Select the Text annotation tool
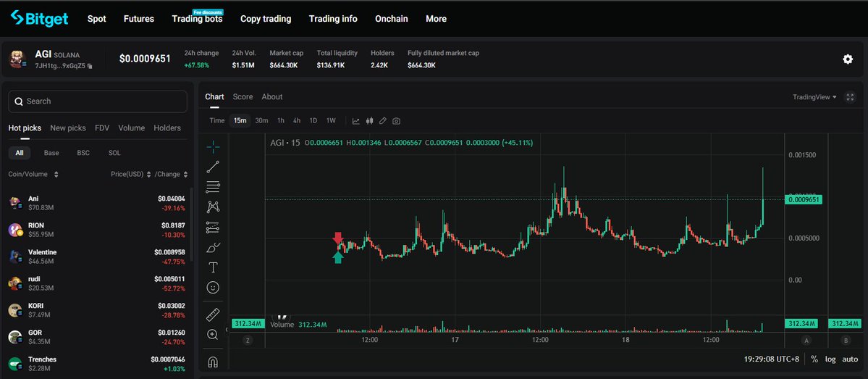 coord(213,267)
